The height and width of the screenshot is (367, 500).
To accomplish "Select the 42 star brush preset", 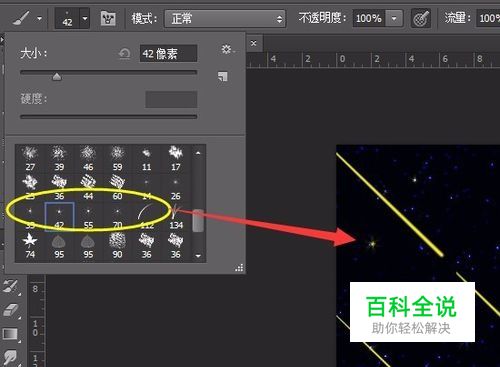I will [x=59, y=217].
